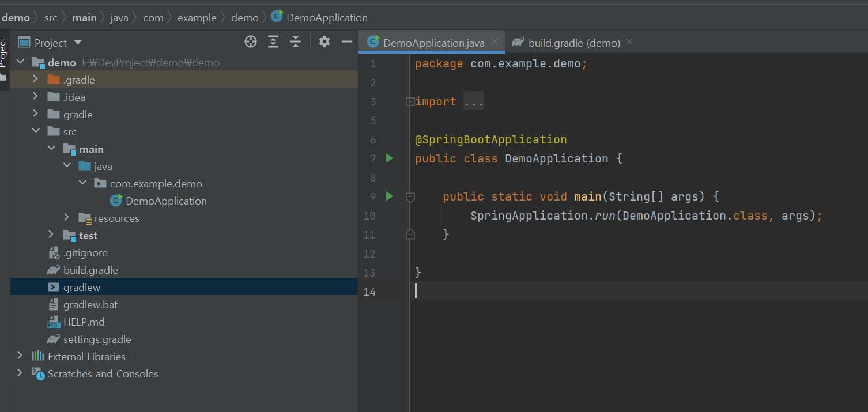Click the External Libraries icon

coord(38,356)
